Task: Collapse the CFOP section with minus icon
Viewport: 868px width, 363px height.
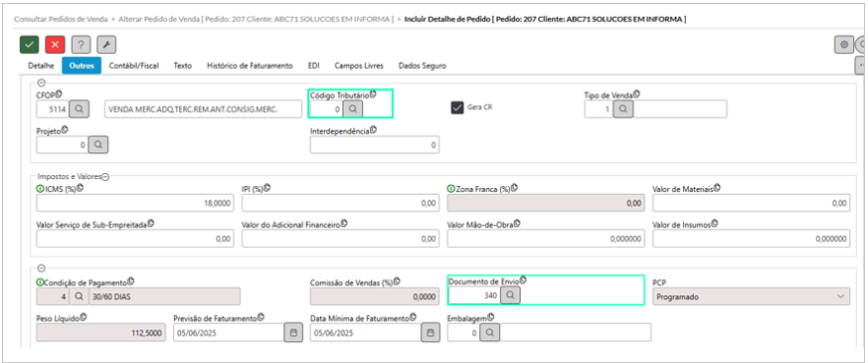Action: click(41, 83)
